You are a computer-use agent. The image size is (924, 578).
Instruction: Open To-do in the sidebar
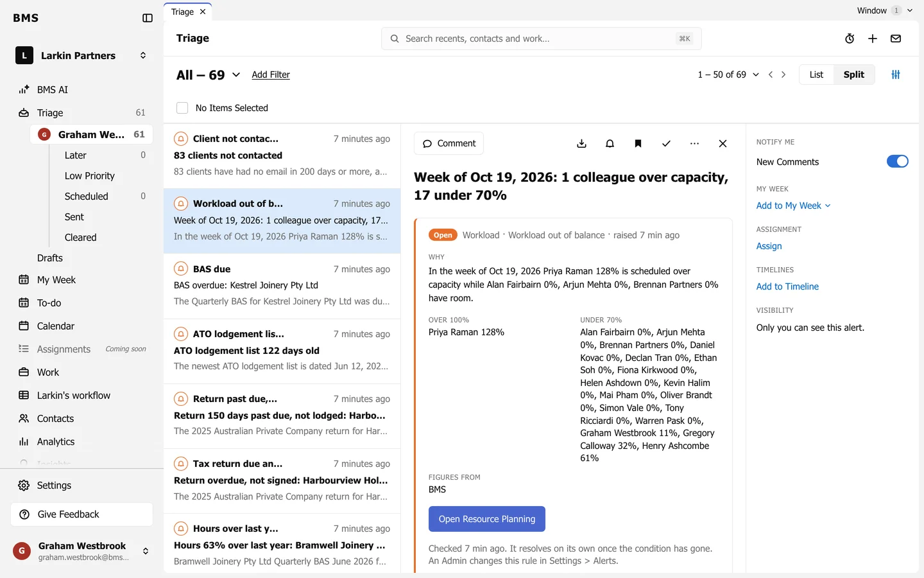click(x=49, y=303)
